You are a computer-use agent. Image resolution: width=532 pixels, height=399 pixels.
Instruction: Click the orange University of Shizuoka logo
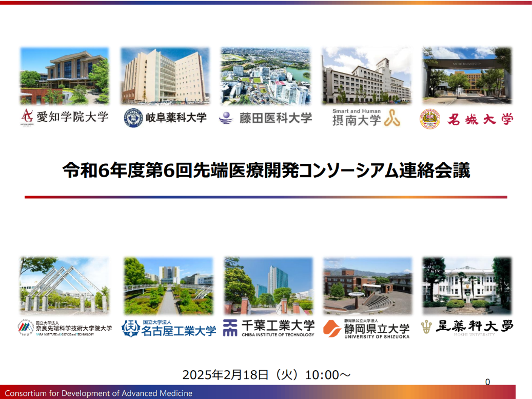[332, 328]
